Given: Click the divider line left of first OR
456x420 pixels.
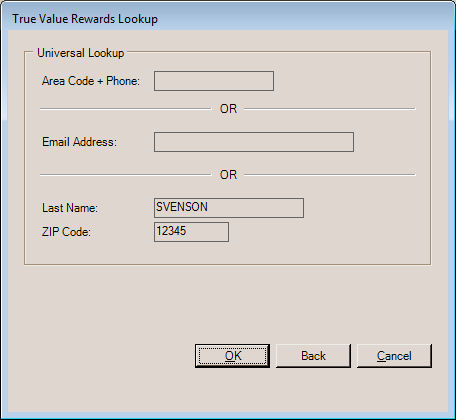Looking at the screenshot, I should [x=126, y=109].
